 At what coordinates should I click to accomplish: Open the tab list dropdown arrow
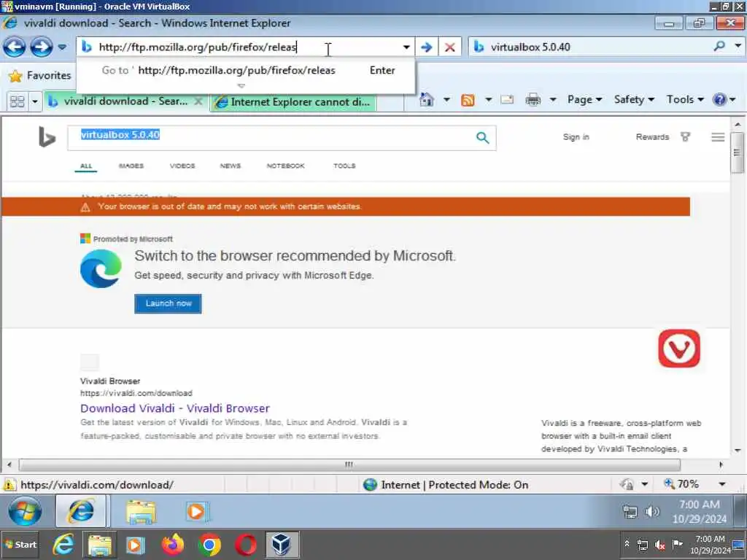(x=35, y=101)
